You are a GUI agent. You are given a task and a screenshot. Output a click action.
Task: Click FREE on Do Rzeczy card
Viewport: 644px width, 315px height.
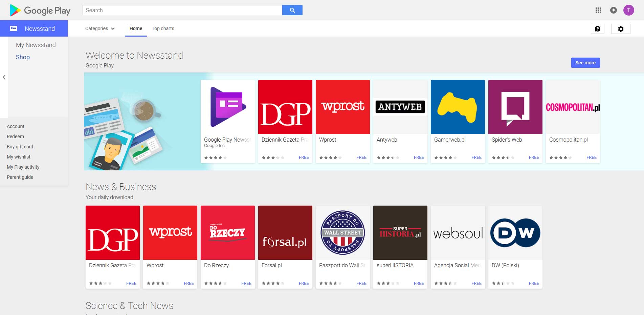pyautogui.click(x=246, y=283)
